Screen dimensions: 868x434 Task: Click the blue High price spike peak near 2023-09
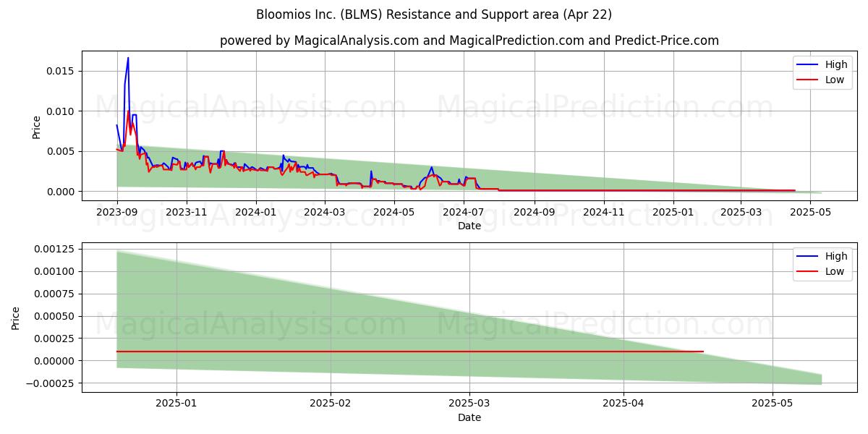tap(128, 59)
